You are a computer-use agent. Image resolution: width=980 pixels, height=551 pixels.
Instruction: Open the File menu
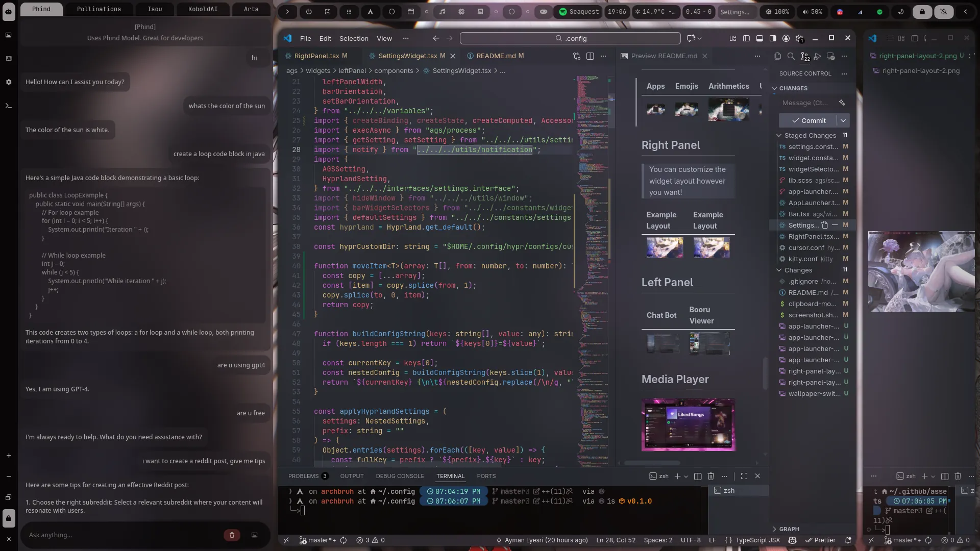point(306,38)
